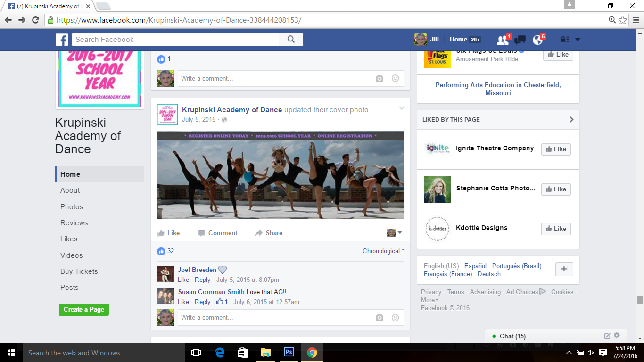The width and height of the screenshot is (644, 362).
Task: Open the dancers cover photo
Action: pyautogui.click(x=281, y=175)
